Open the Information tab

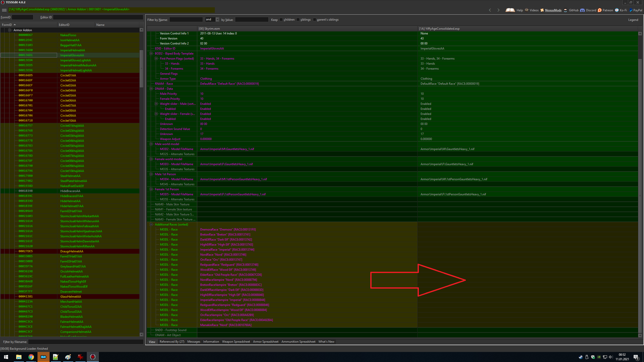[x=211, y=342]
